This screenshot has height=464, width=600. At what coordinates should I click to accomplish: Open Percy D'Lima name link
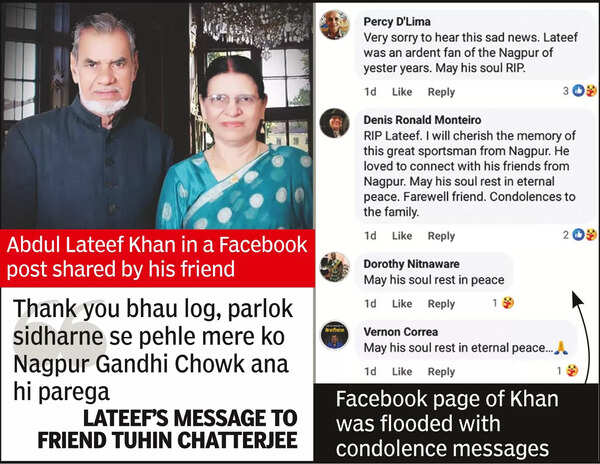click(397, 21)
